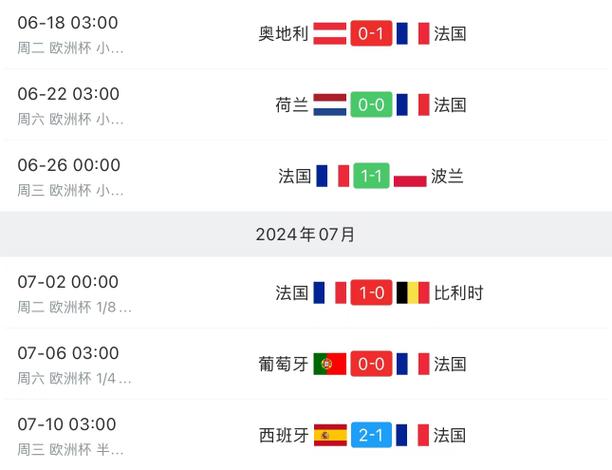The height and width of the screenshot is (470, 612).
Task: Click the Spain flag icon
Action: point(330,435)
